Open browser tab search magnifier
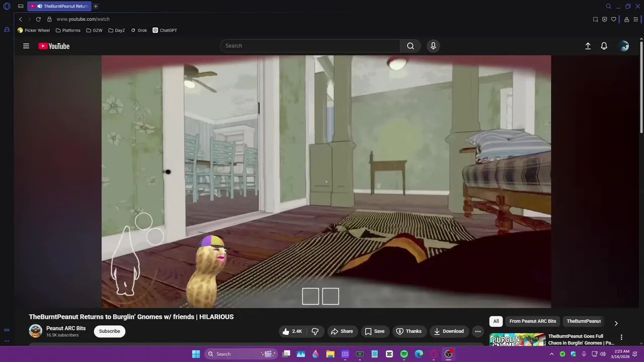 (x=608, y=6)
